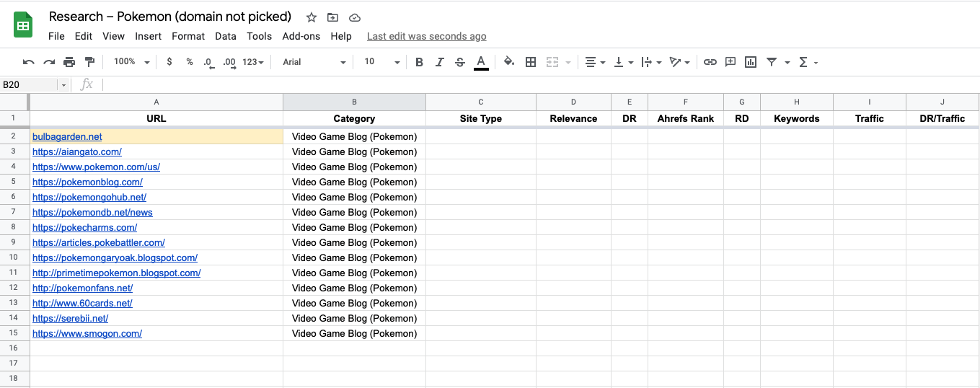View the cloud save status icon
The width and height of the screenshot is (980, 388).
click(354, 17)
